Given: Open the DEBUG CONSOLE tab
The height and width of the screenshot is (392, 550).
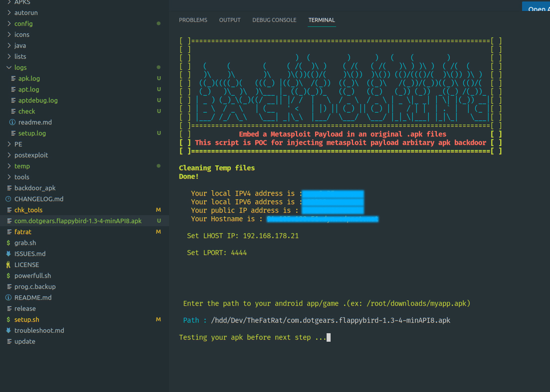Looking at the screenshot, I should click(x=274, y=20).
